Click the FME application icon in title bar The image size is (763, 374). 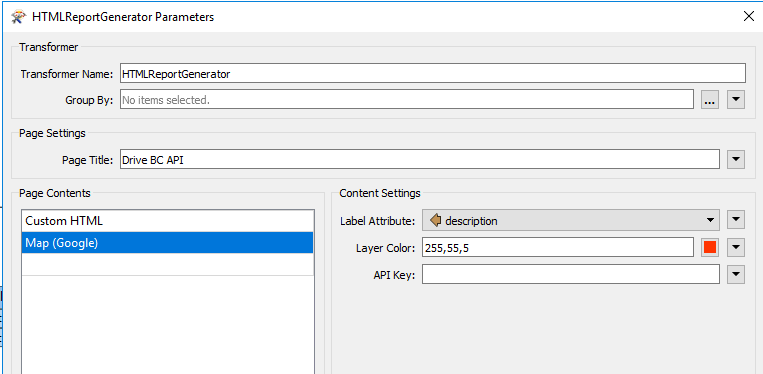click(x=18, y=17)
